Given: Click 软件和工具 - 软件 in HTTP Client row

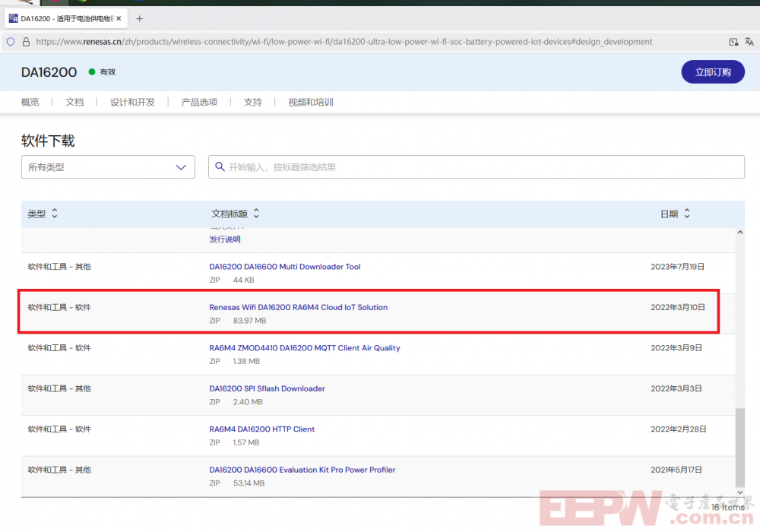Looking at the screenshot, I should [59, 429].
